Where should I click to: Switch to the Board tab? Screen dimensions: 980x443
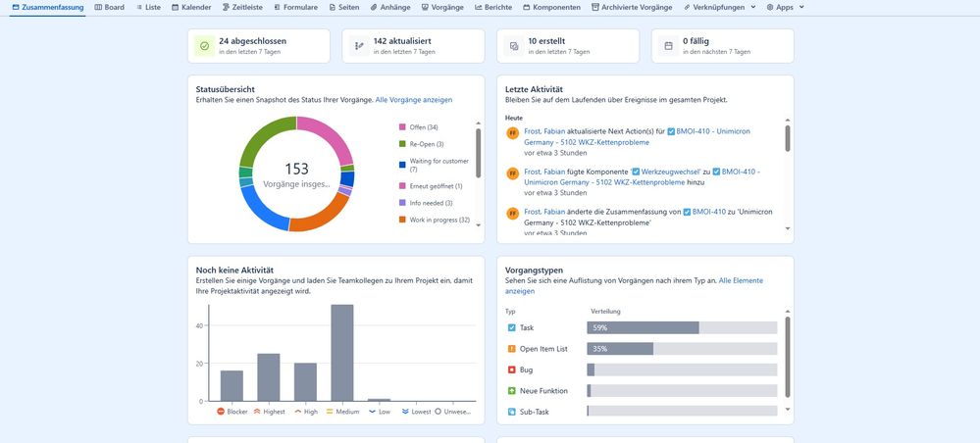click(x=109, y=8)
